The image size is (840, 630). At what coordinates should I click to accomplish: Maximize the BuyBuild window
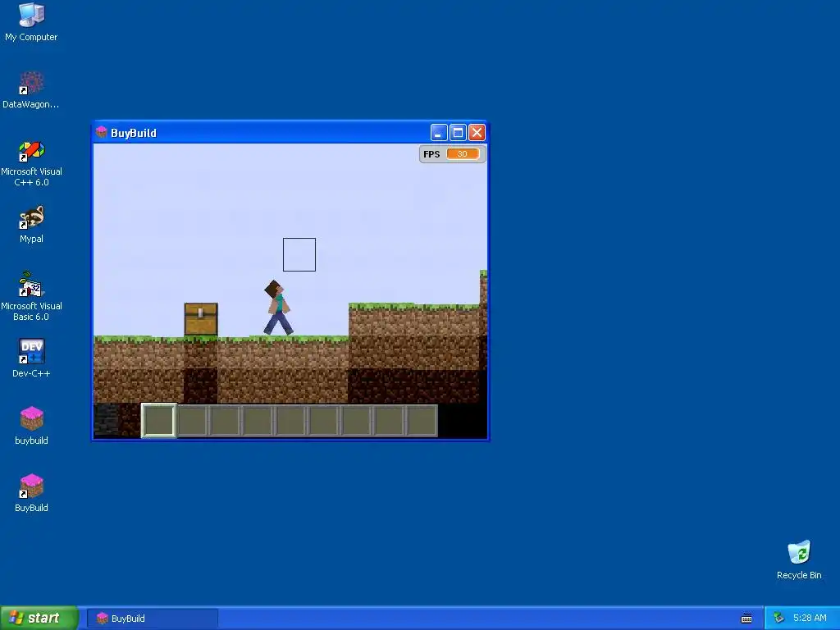click(x=458, y=132)
